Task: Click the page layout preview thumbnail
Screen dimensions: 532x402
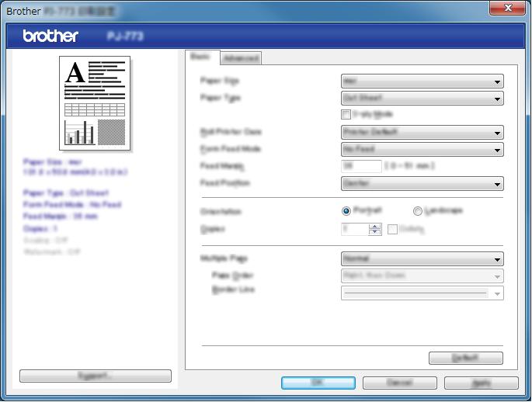Action: pyautogui.click(x=95, y=103)
